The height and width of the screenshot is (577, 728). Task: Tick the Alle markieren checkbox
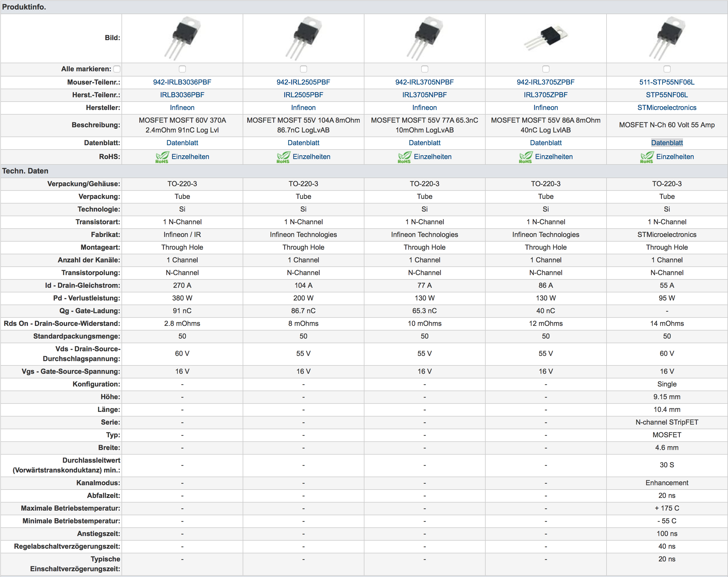[x=117, y=69]
